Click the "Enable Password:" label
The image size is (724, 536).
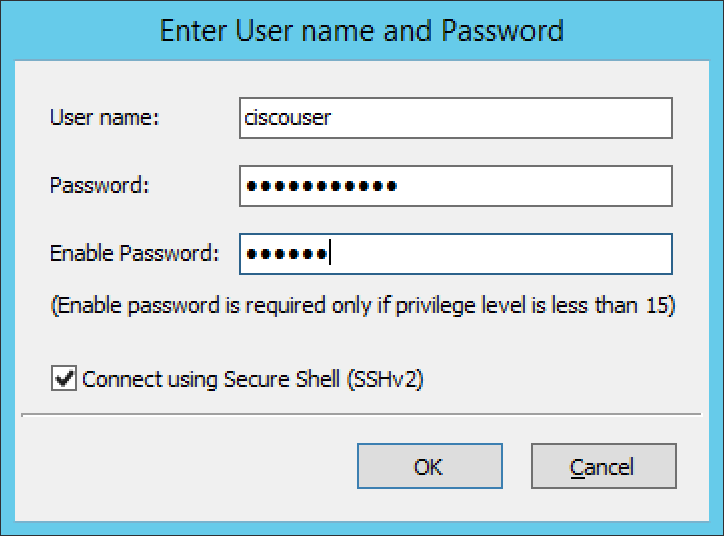[134, 254]
